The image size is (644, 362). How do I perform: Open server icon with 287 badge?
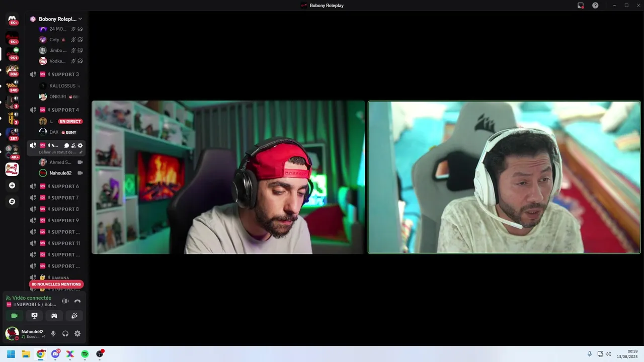[12, 134]
